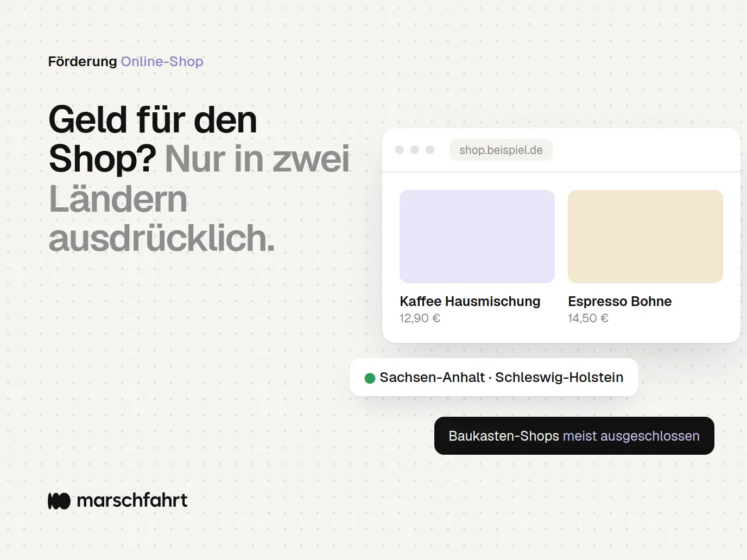Screen dimensions: 747x560
Task: Click the grey headline text Ländern
Action: tap(118, 199)
